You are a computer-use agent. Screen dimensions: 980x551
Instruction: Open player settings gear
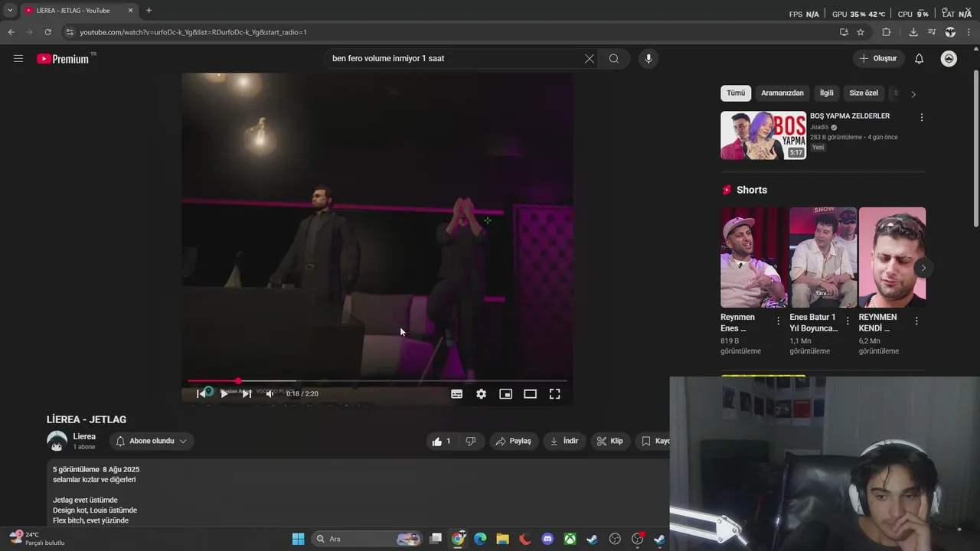point(481,393)
